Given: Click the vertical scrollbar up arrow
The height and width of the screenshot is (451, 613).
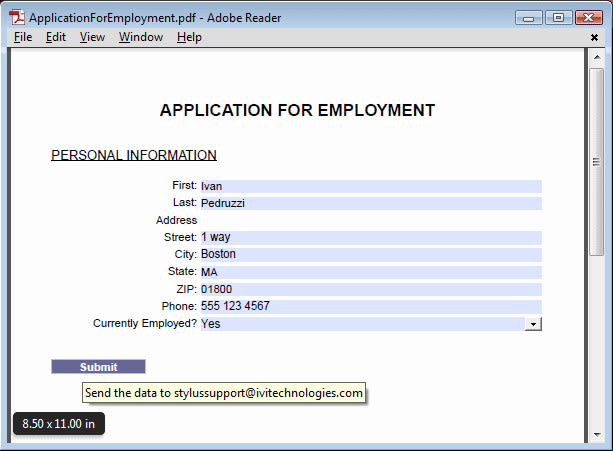Looking at the screenshot, I should [x=596, y=58].
